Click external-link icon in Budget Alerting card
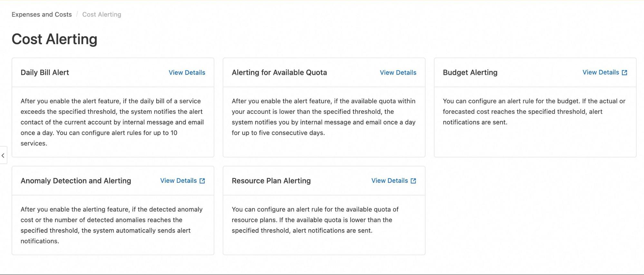This screenshot has height=275, width=644. (624, 73)
